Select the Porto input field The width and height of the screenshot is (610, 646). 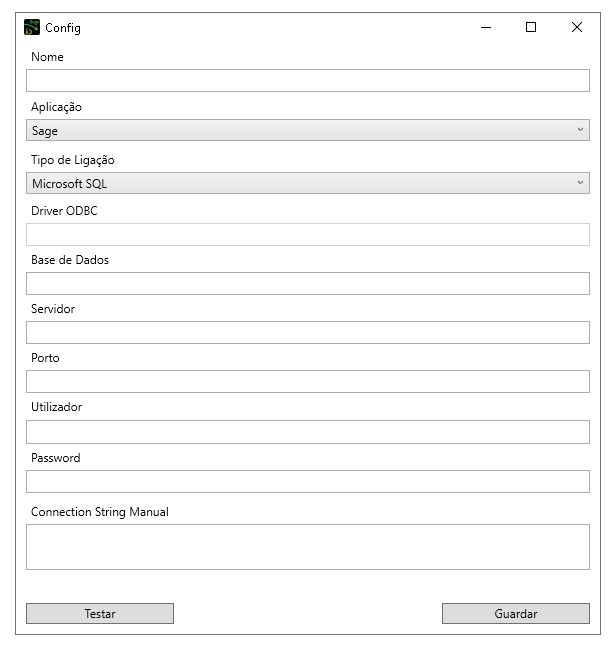pyautogui.click(x=308, y=382)
